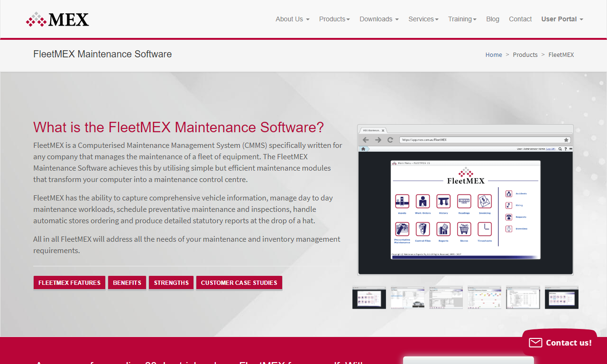Click the Home breadcrumb link
The width and height of the screenshot is (607, 364).
tap(493, 55)
